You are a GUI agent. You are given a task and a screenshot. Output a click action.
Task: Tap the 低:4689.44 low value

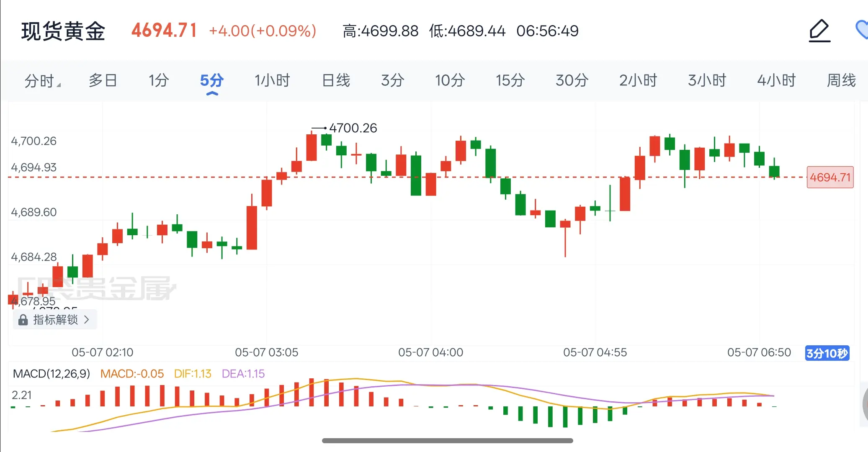tap(467, 31)
